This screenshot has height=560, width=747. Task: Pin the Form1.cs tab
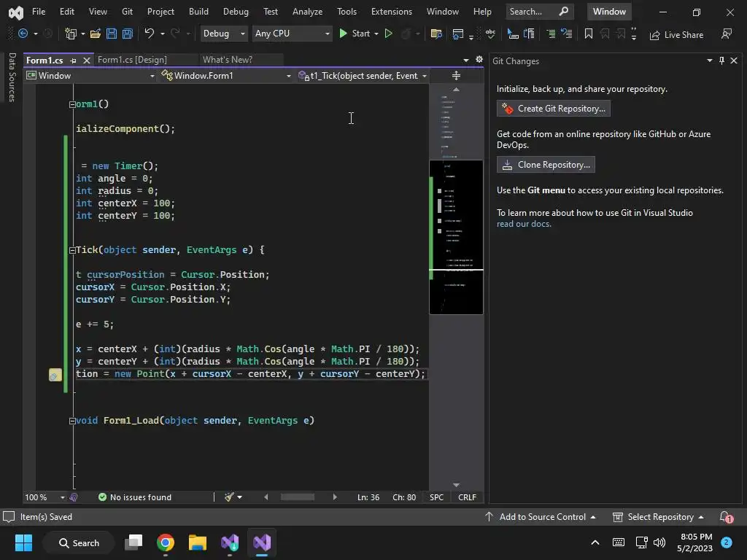[73, 61]
